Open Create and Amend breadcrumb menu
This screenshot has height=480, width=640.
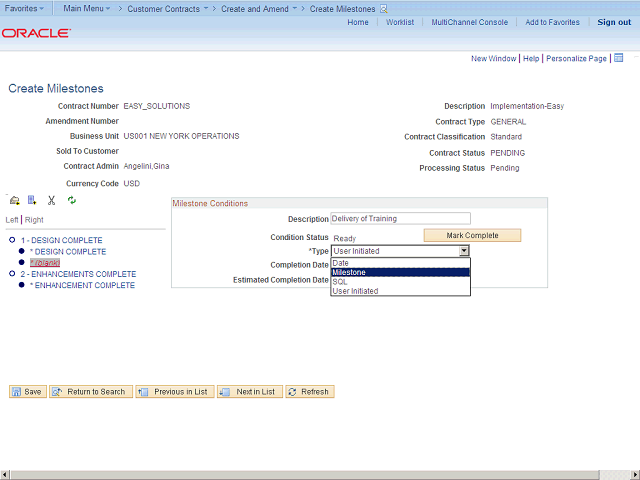pyautogui.click(x=259, y=9)
